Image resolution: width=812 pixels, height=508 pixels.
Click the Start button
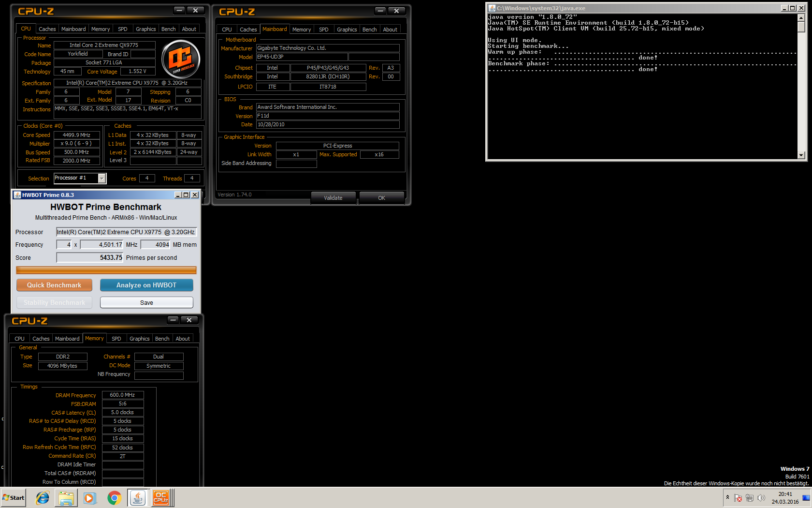pyautogui.click(x=13, y=498)
